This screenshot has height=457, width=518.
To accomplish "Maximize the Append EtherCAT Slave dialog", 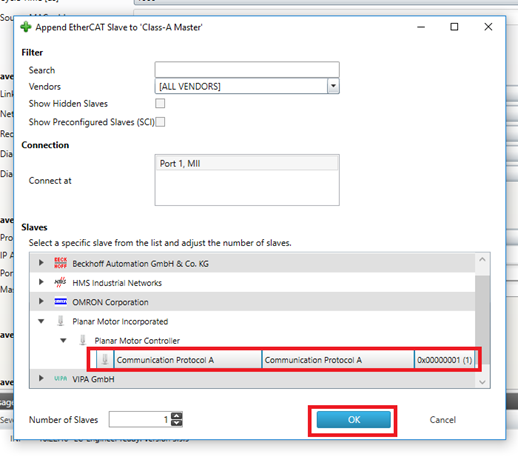I will [x=454, y=27].
